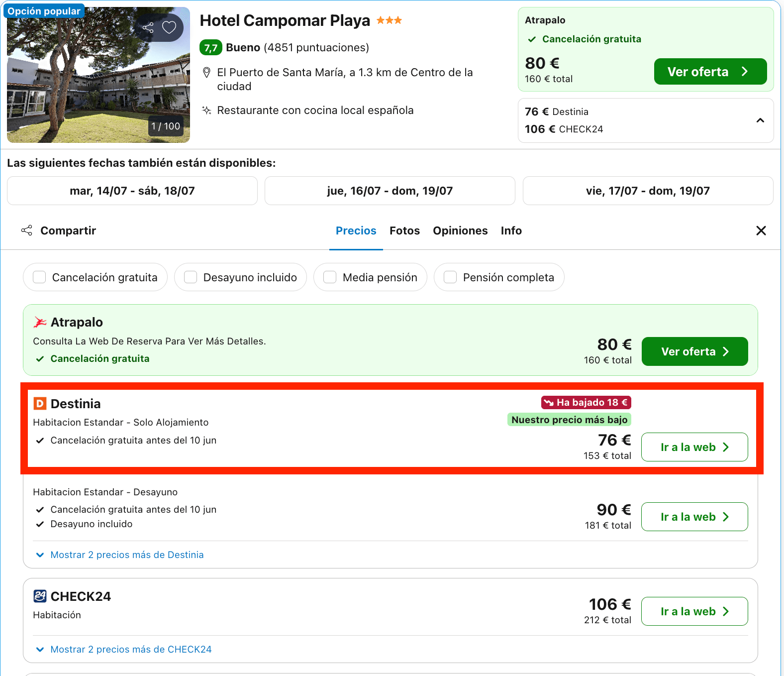Click Ir a la web for 76 € offer
This screenshot has width=784, height=676.
(x=694, y=447)
